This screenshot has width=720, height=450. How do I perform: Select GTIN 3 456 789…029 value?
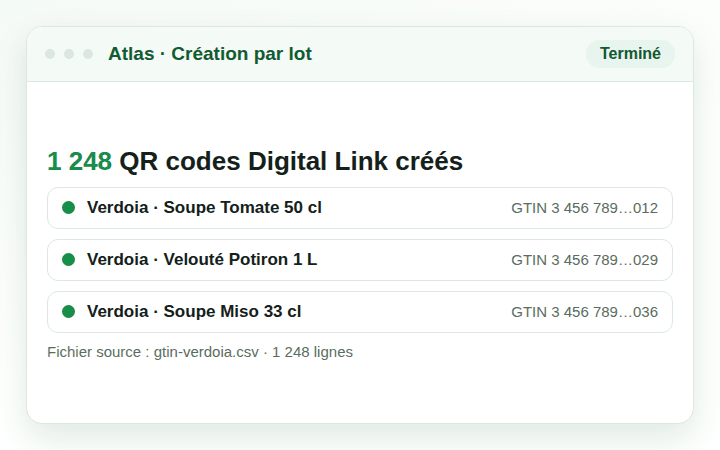click(x=585, y=260)
